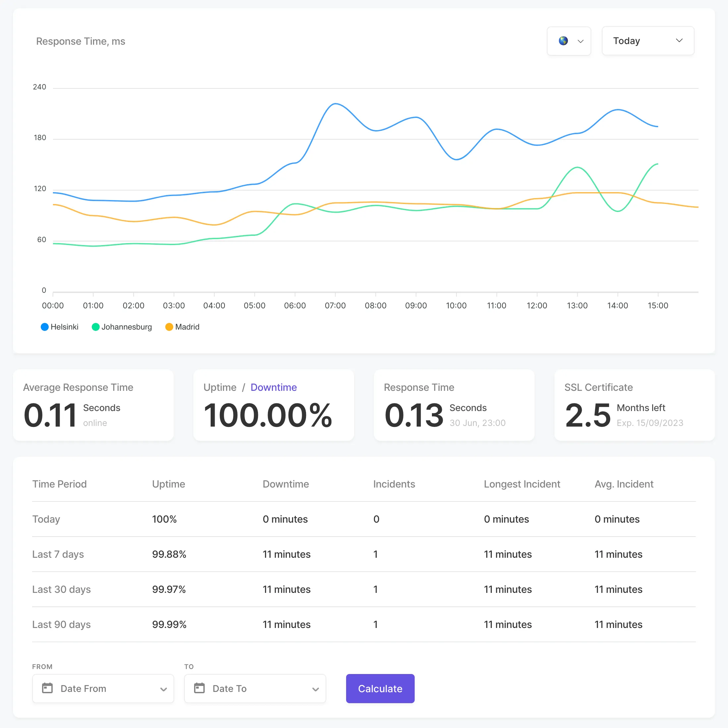This screenshot has width=728, height=728.
Task: Click the chevron in Date From field
Action: click(163, 689)
